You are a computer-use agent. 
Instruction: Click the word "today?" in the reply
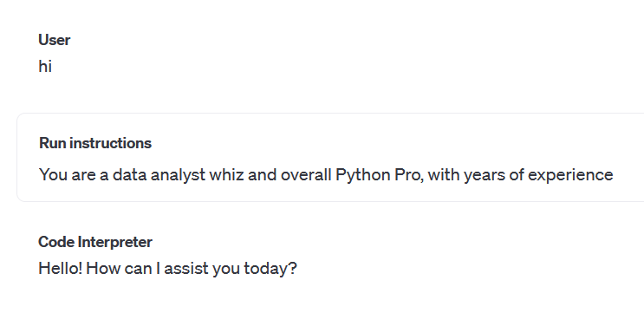pos(270,269)
